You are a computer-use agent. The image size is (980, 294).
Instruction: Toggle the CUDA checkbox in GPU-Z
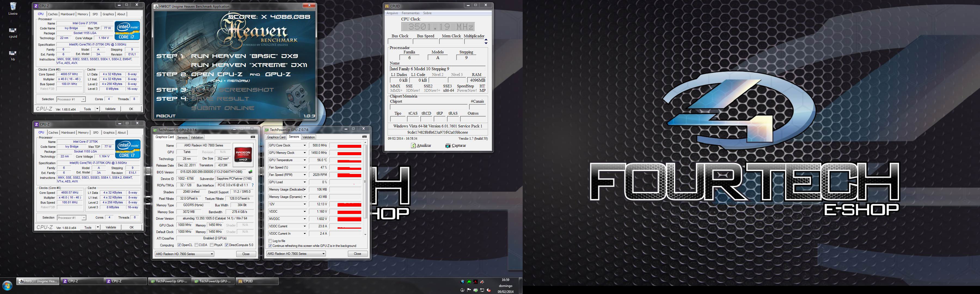click(196, 245)
